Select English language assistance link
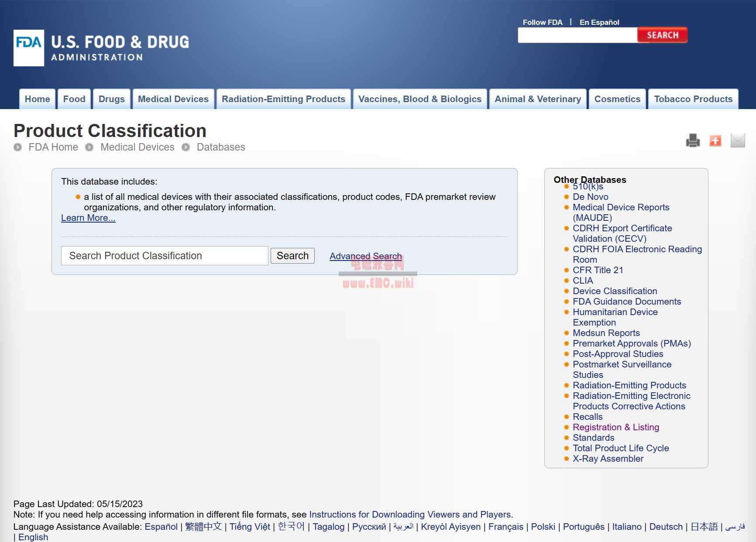The height and width of the screenshot is (542, 756). coord(33,537)
